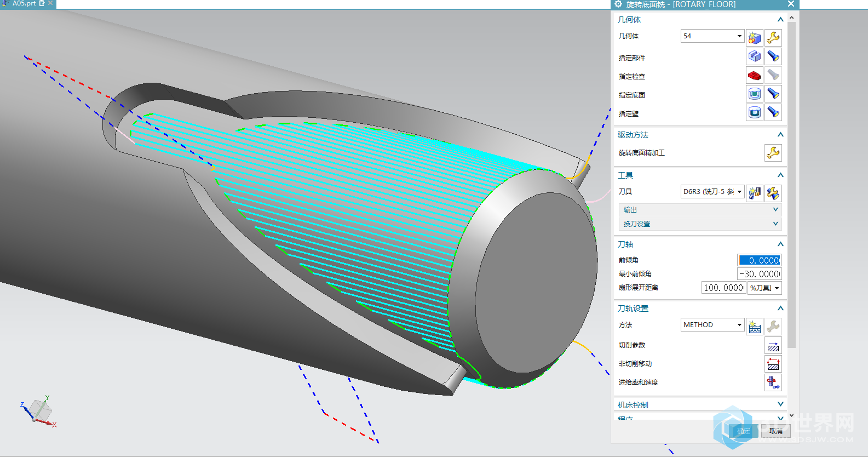Click the 指定部件 label
Screen dimensions: 868x457
632,58
